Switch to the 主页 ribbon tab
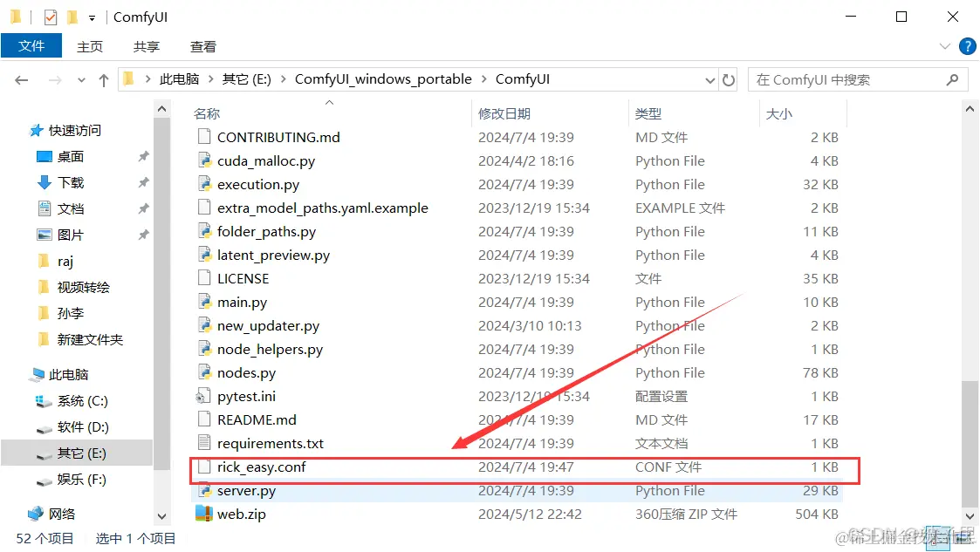This screenshot has height=552, width=980. tap(89, 47)
